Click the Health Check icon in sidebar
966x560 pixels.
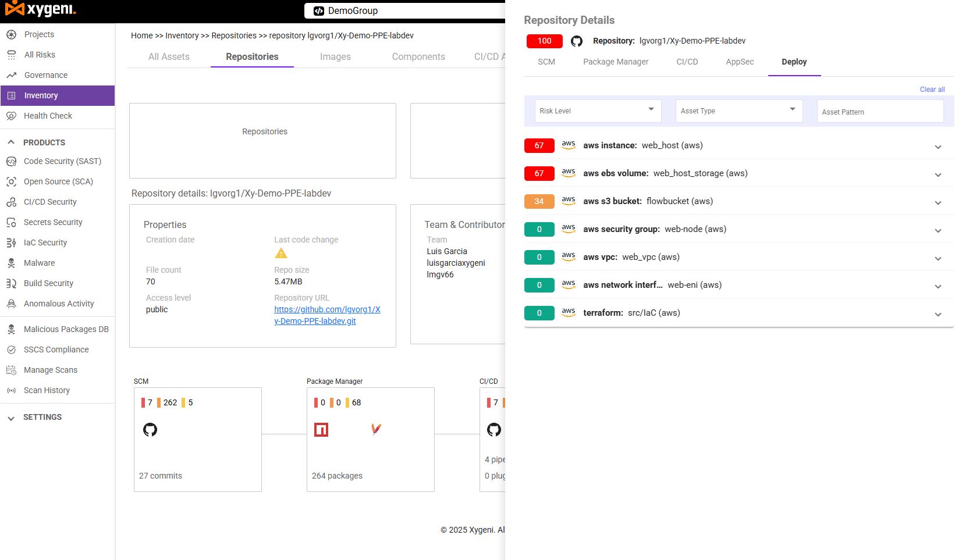(11, 116)
